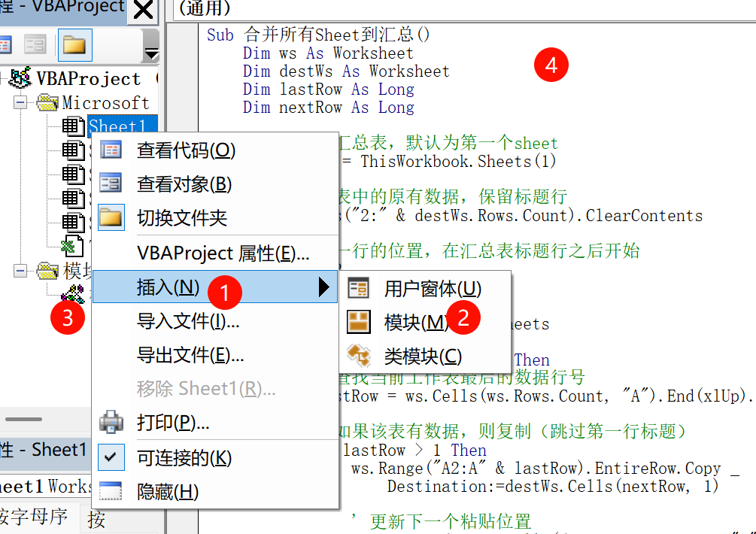Click the Dim destWs As Worksheet line

(346, 71)
